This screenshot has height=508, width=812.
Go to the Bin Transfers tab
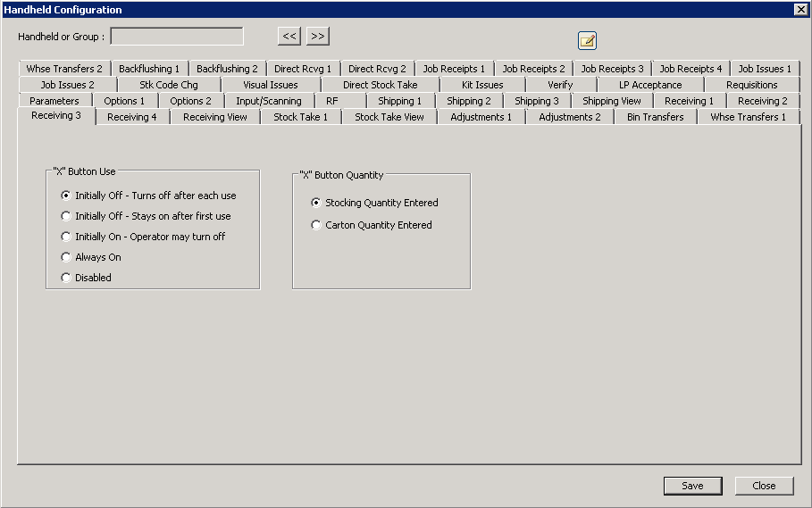[x=655, y=117]
